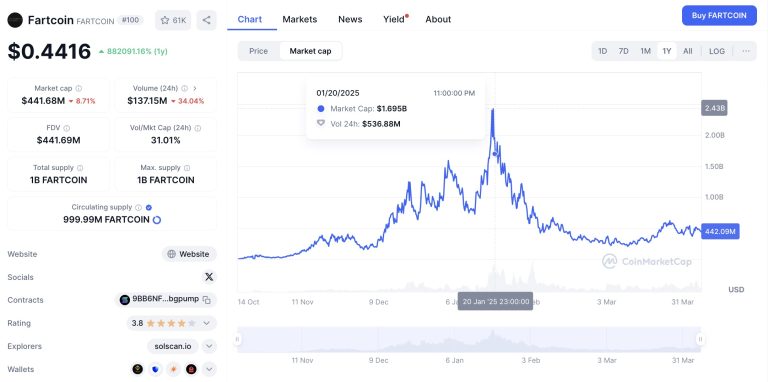
Task: Select the 7D time range
Action: 624,51
